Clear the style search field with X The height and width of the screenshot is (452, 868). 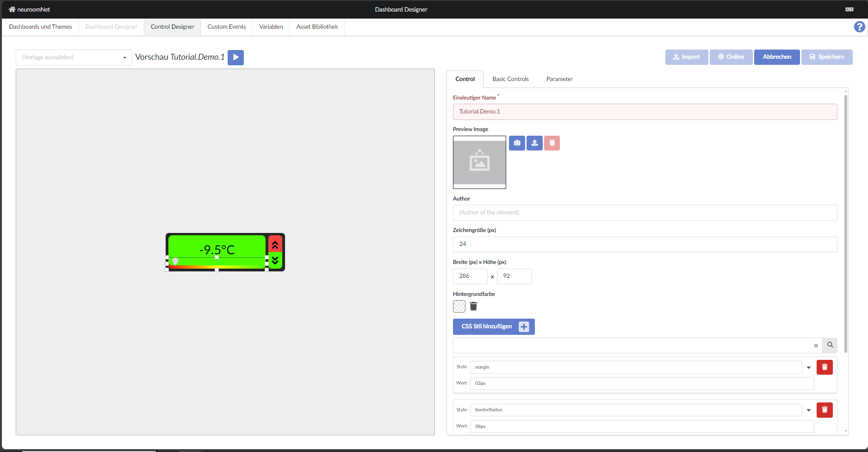click(x=816, y=345)
